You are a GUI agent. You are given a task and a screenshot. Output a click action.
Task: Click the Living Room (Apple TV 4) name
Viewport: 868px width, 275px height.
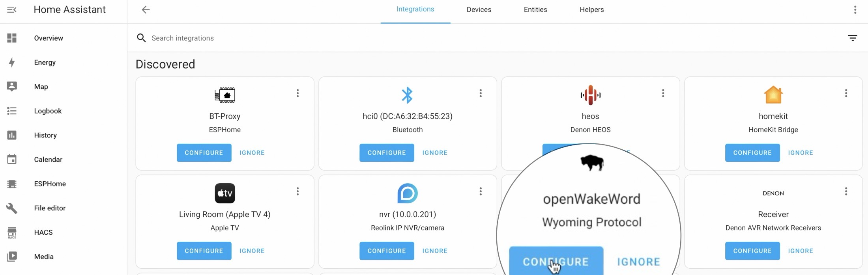click(x=225, y=214)
